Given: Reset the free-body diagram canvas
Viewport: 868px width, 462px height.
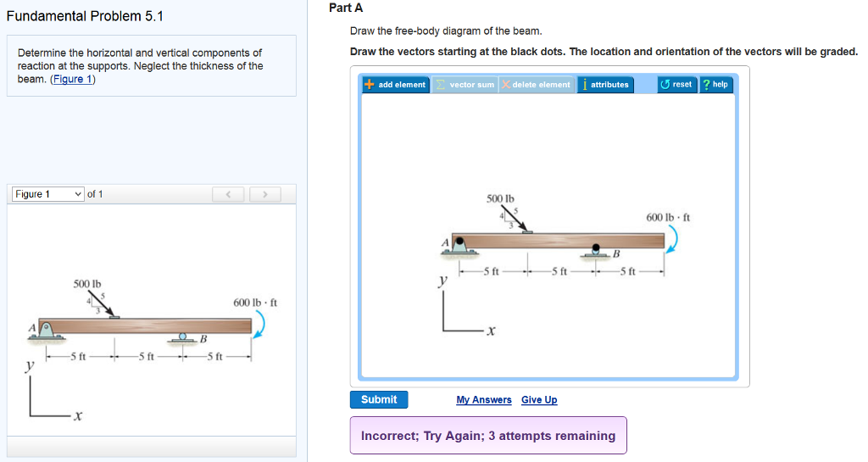Looking at the screenshot, I should click(676, 85).
